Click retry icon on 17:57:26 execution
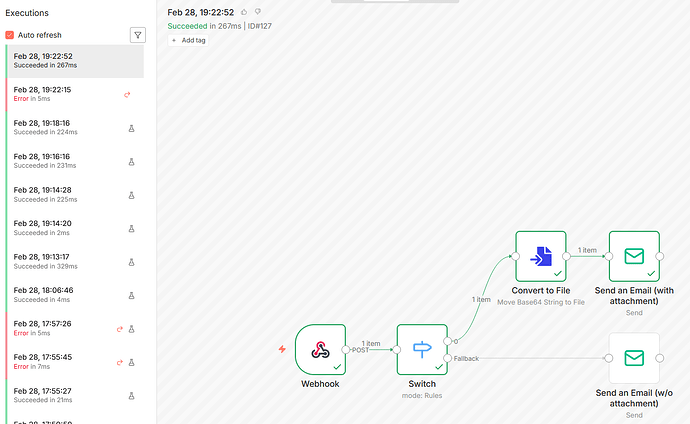 [x=119, y=329]
